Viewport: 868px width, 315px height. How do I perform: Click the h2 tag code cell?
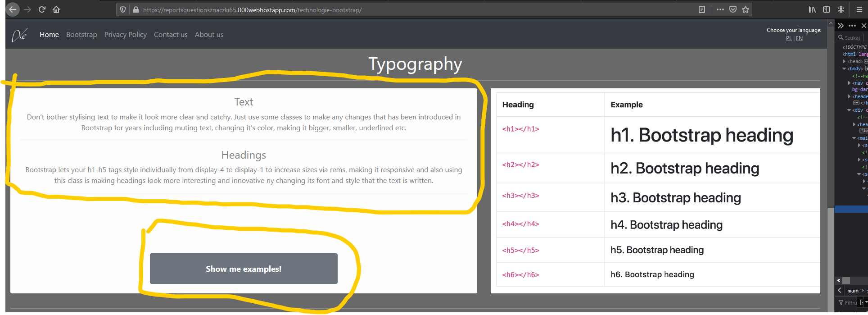[521, 164]
